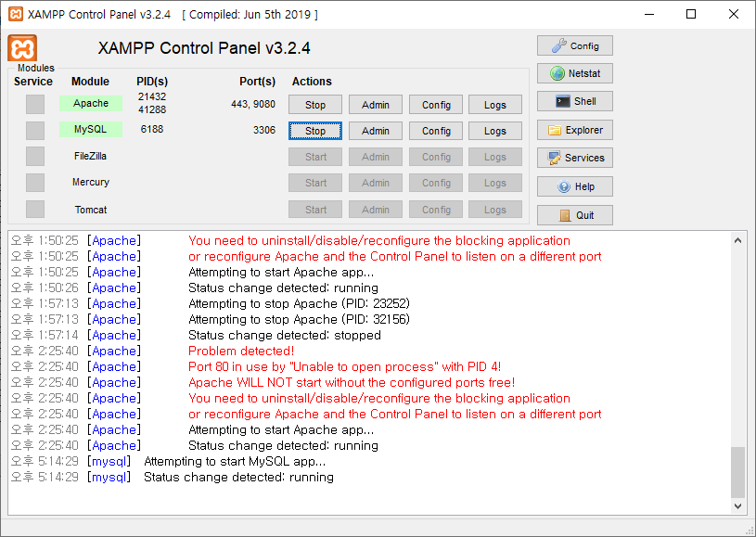This screenshot has width=756, height=537.
Task: Minimize the XAMPP Control Panel window
Action: (x=649, y=14)
